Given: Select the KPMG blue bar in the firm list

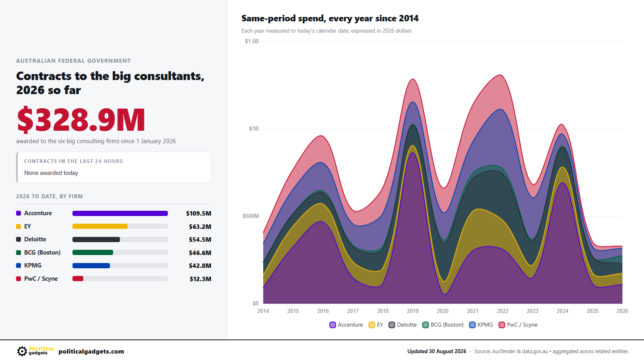Looking at the screenshot, I should pyautogui.click(x=91, y=266).
